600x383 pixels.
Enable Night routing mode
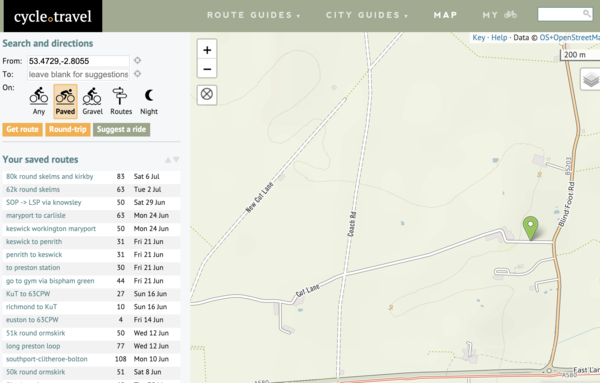[149, 101]
